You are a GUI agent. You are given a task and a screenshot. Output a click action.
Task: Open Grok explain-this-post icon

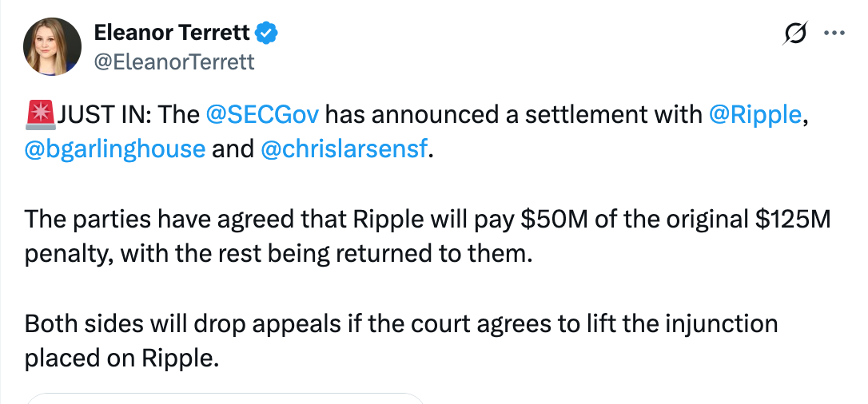(x=795, y=34)
